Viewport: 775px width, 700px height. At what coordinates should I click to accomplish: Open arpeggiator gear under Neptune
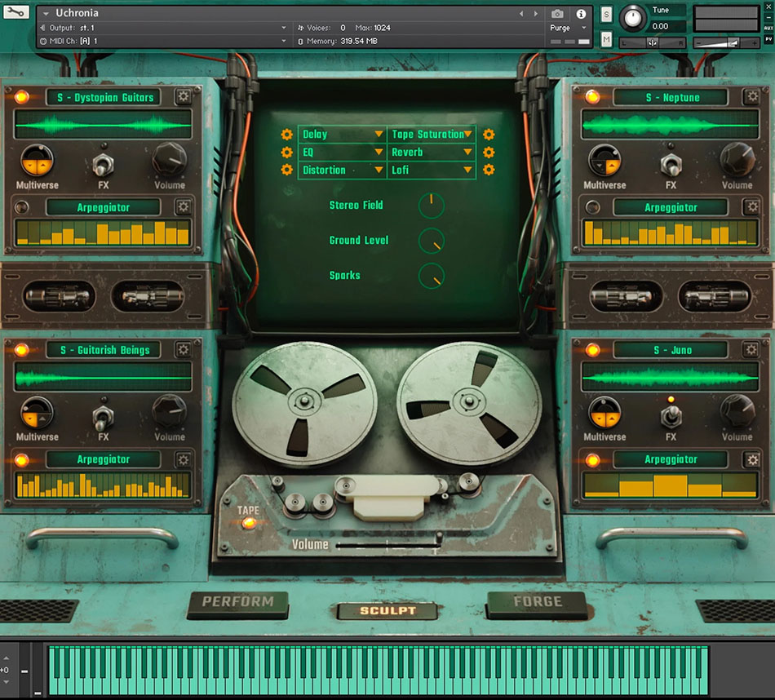point(752,206)
